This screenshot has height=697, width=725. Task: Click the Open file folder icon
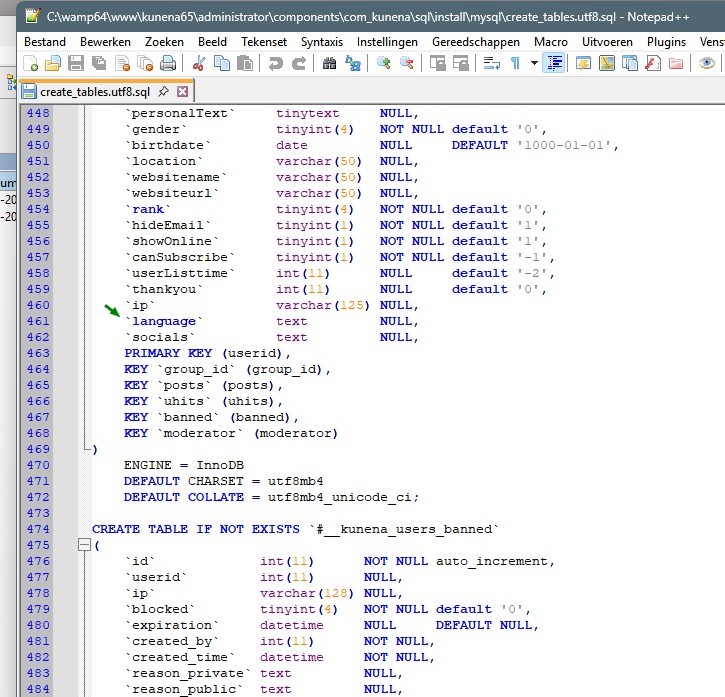(x=53, y=63)
